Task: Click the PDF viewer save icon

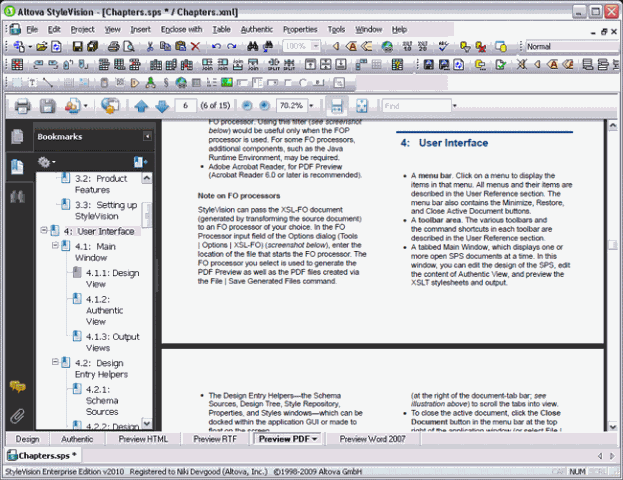Action: 47,106
